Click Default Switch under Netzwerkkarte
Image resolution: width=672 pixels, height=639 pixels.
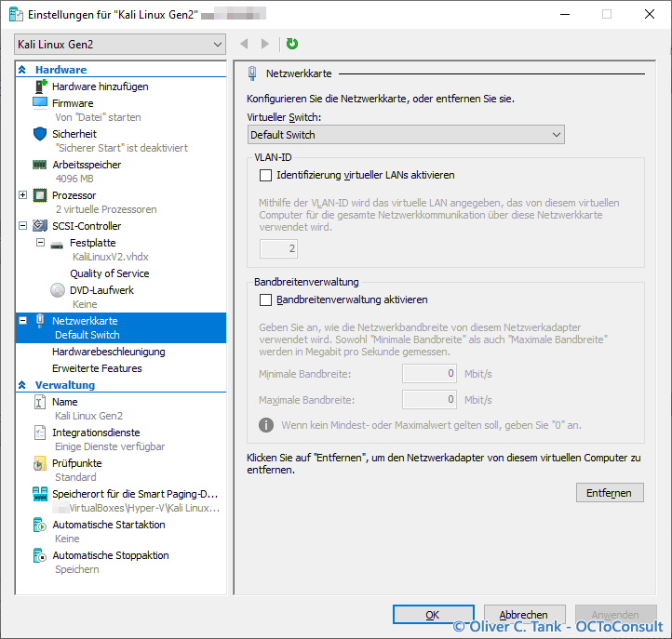87,335
